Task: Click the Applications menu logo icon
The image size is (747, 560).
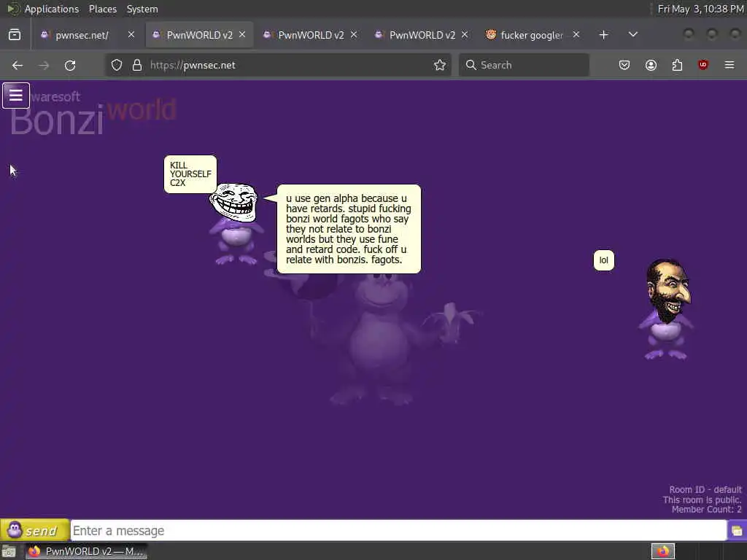Action: (13, 9)
